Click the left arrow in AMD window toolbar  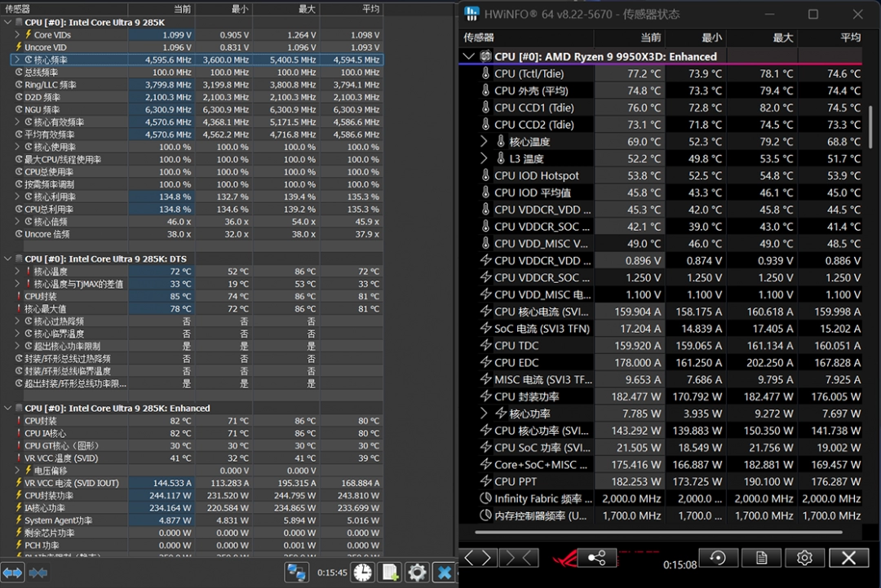click(470, 558)
